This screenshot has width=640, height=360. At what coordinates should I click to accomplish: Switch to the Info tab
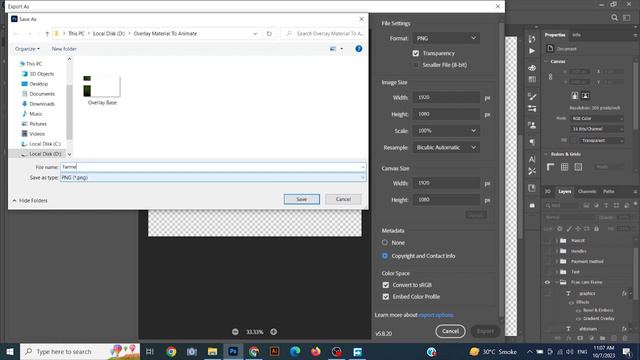pyautogui.click(x=576, y=35)
